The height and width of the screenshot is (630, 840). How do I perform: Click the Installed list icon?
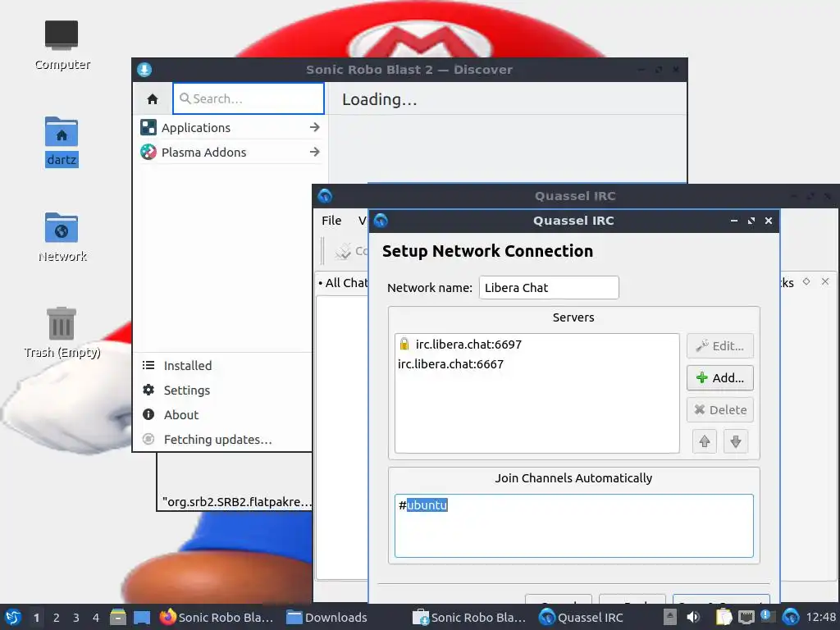coord(148,365)
